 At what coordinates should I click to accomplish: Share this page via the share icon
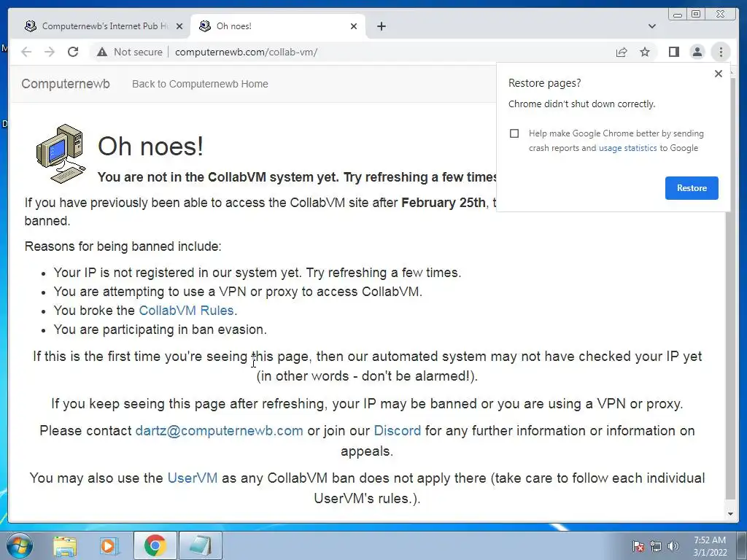pos(622,52)
